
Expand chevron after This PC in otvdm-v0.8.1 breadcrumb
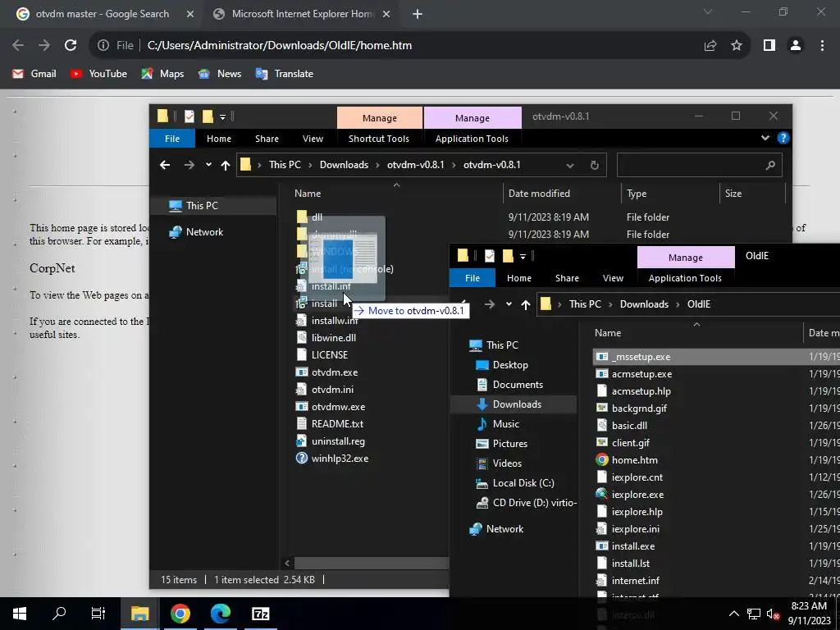310,165
